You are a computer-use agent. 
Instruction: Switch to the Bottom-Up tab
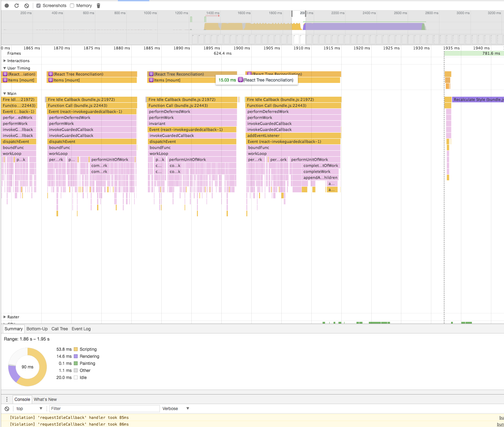(x=37, y=329)
